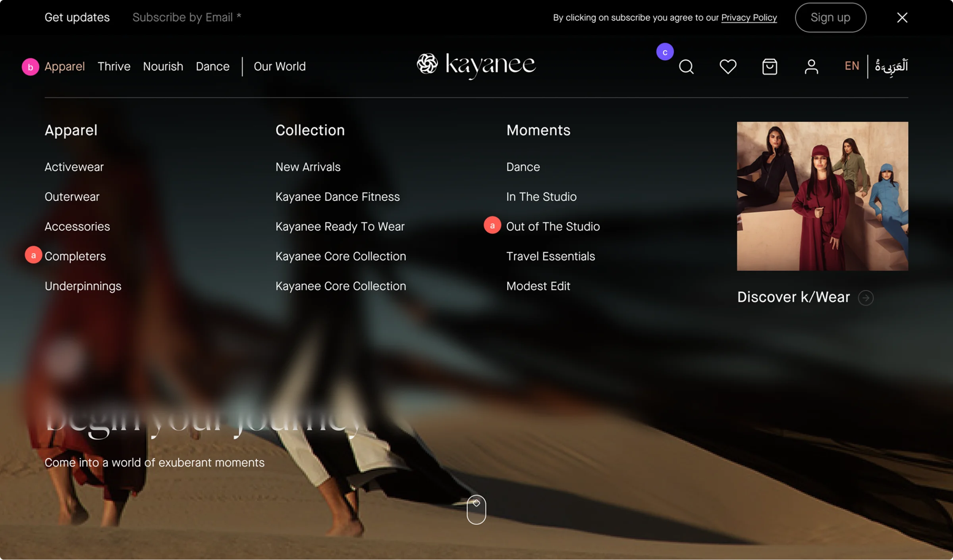The height and width of the screenshot is (560, 953).
Task: Expand the Nourish navigation section
Action: pyautogui.click(x=163, y=66)
